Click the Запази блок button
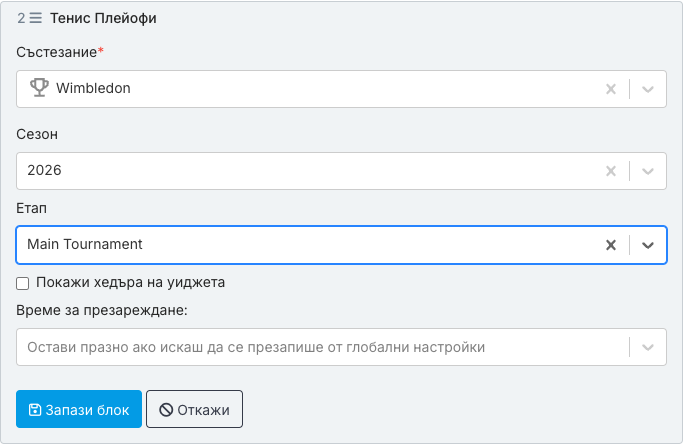Screen dimensions: 683x445 pos(79,409)
